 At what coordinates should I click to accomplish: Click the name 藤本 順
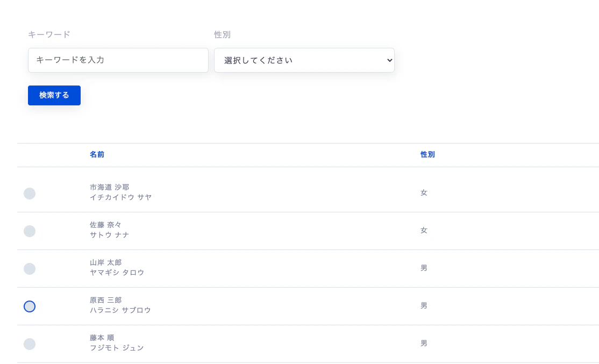pos(102,338)
